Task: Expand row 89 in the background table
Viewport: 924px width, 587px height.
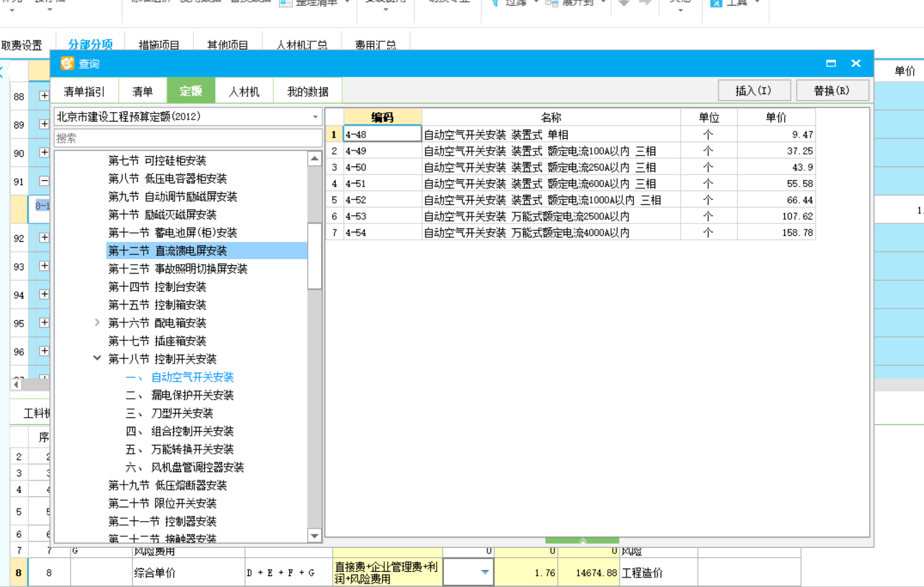Action: 44,124
